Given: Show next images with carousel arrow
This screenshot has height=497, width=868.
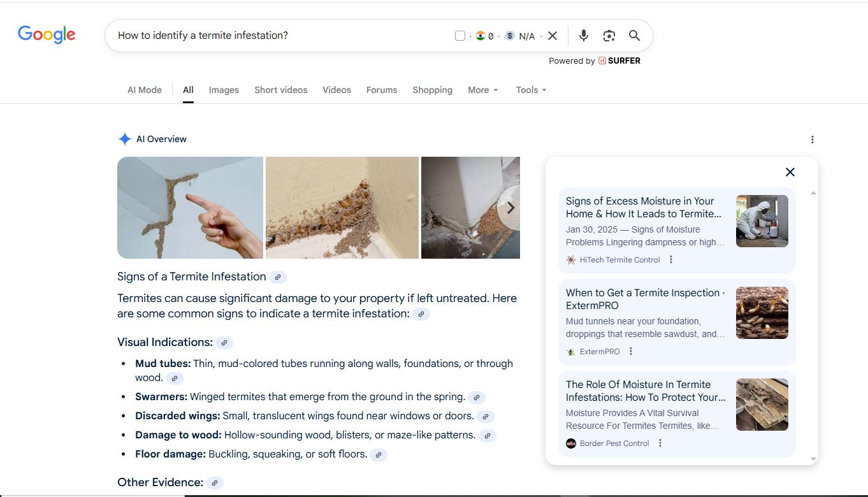Looking at the screenshot, I should (x=510, y=208).
